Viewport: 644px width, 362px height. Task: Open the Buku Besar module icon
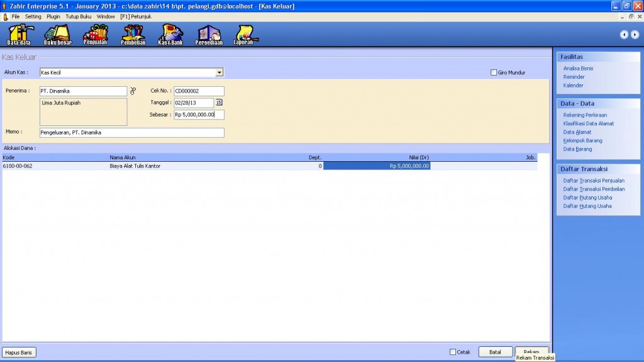[57, 35]
